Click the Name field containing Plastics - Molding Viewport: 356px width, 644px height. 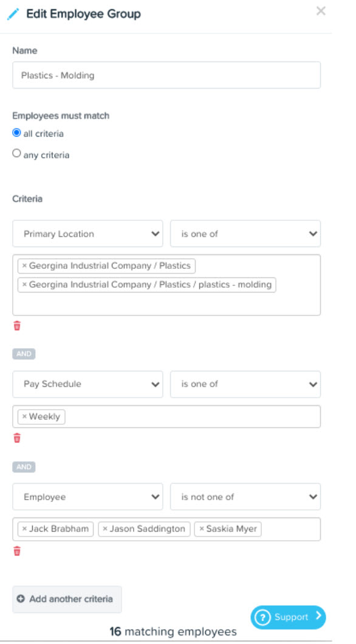166,75
